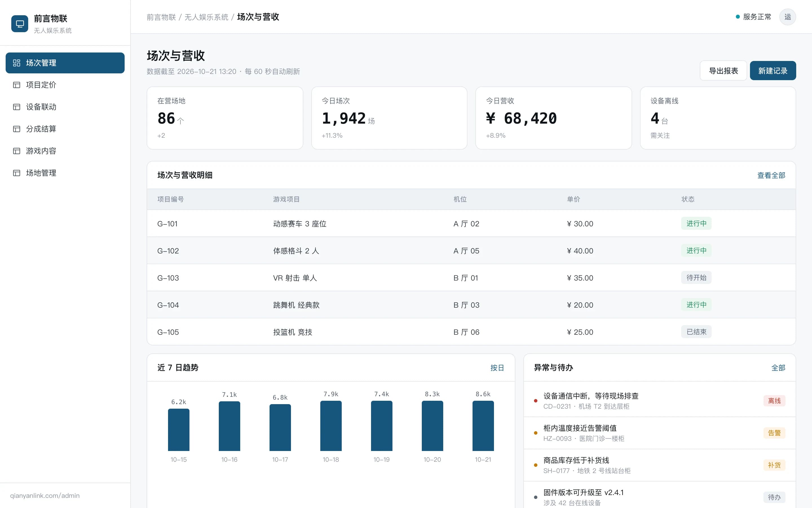Click the 10-18 bar labeled 7.9k
Image resolution: width=812 pixels, height=508 pixels.
click(x=331, y=426)
